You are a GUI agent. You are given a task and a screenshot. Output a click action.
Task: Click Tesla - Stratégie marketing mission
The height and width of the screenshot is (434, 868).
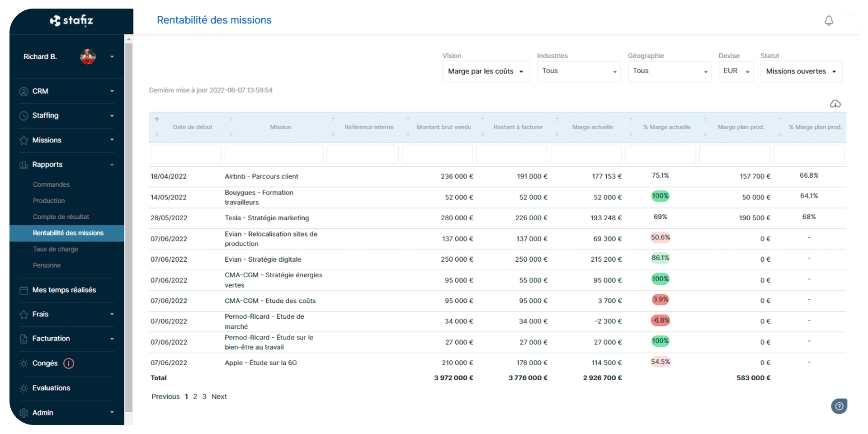coord(267,218)
